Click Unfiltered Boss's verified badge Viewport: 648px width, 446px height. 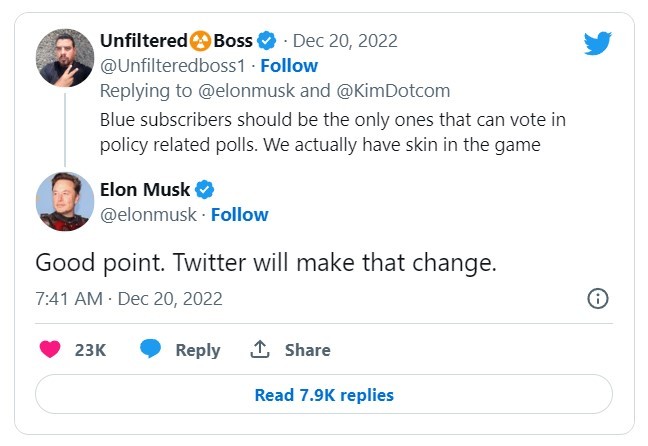pos(267,41)
